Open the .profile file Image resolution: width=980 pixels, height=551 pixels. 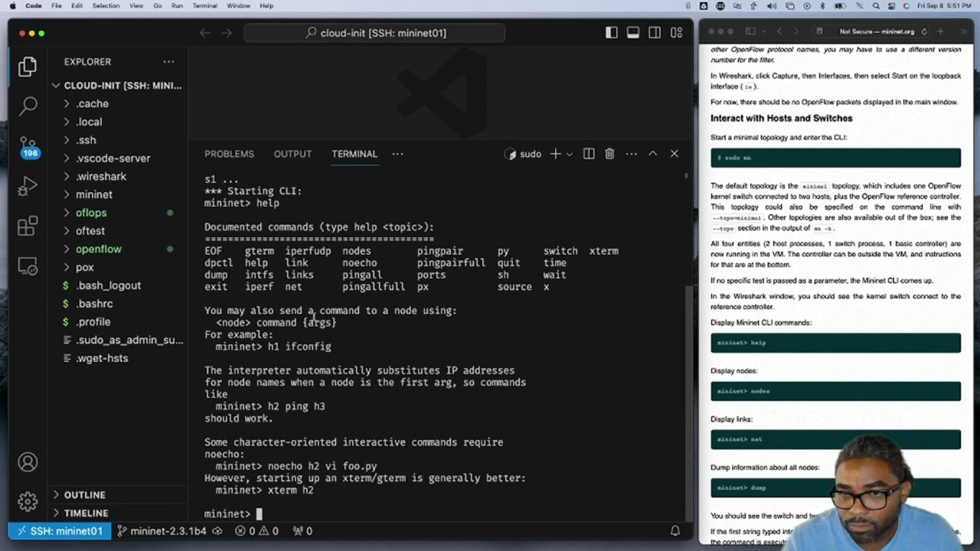(x=119, y=321)
